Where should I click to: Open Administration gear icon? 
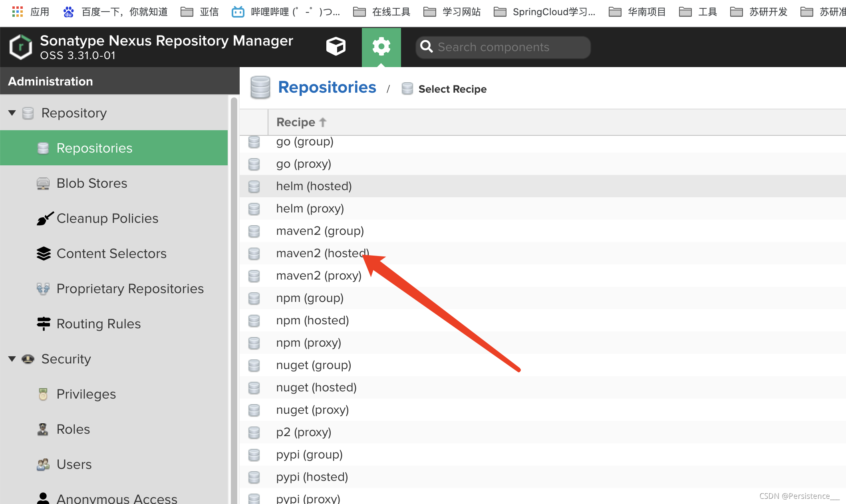(381, 47)
